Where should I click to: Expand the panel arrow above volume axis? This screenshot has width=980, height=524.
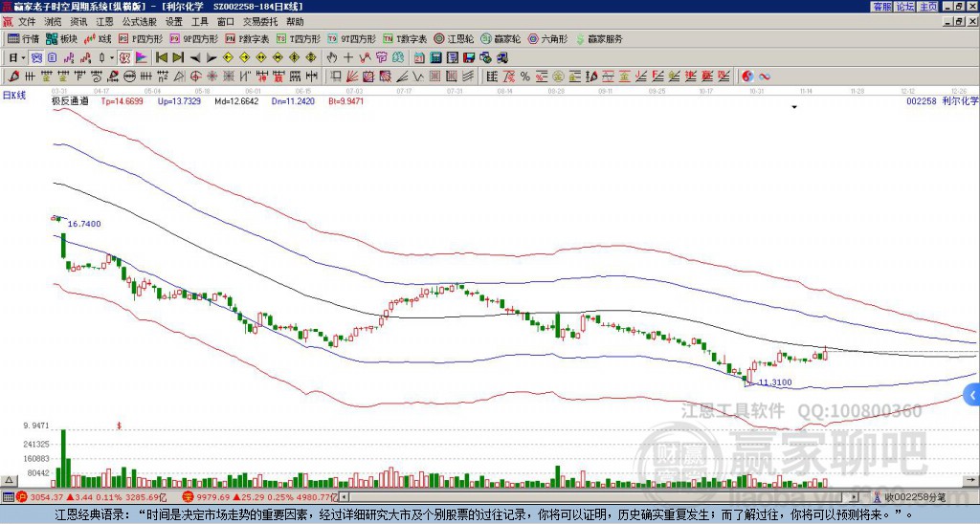click(8, 480)
